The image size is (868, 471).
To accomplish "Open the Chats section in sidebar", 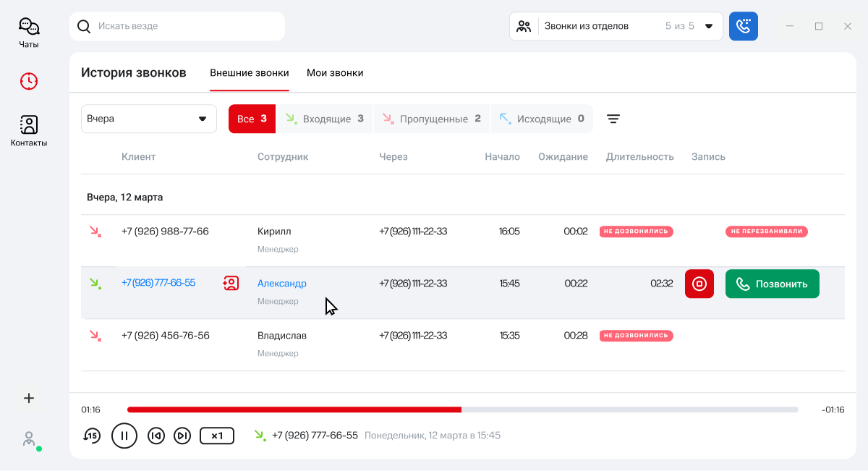I will (x=29, y=33).
